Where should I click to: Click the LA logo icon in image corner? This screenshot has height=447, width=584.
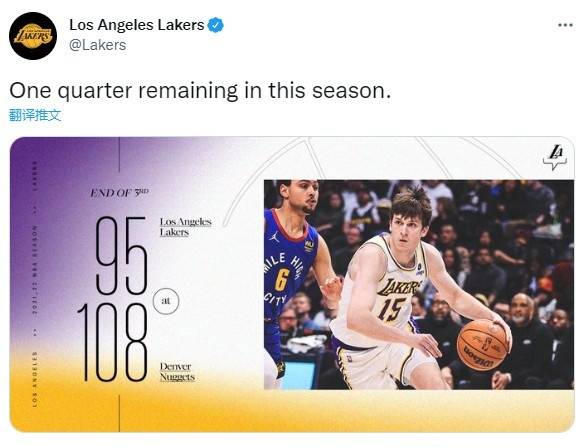[555, 158]
